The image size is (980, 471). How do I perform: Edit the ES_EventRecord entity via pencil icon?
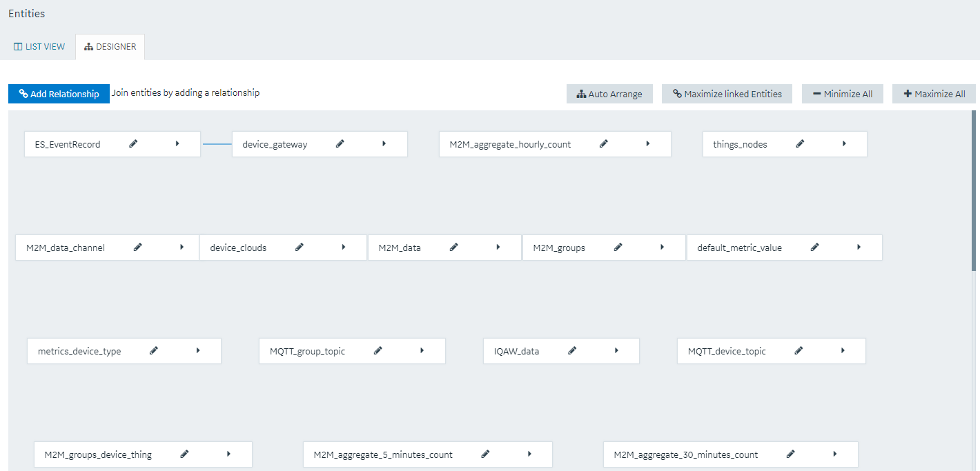[x=133, y=143]
